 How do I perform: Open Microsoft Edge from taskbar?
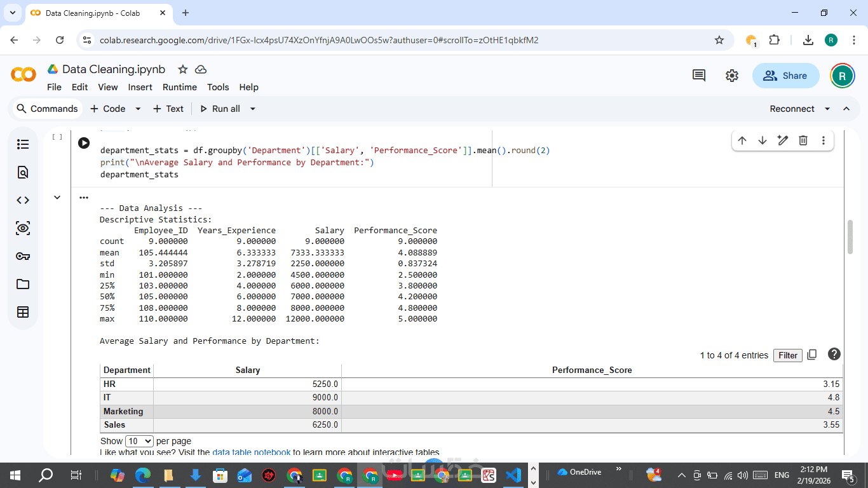(142, 475)
